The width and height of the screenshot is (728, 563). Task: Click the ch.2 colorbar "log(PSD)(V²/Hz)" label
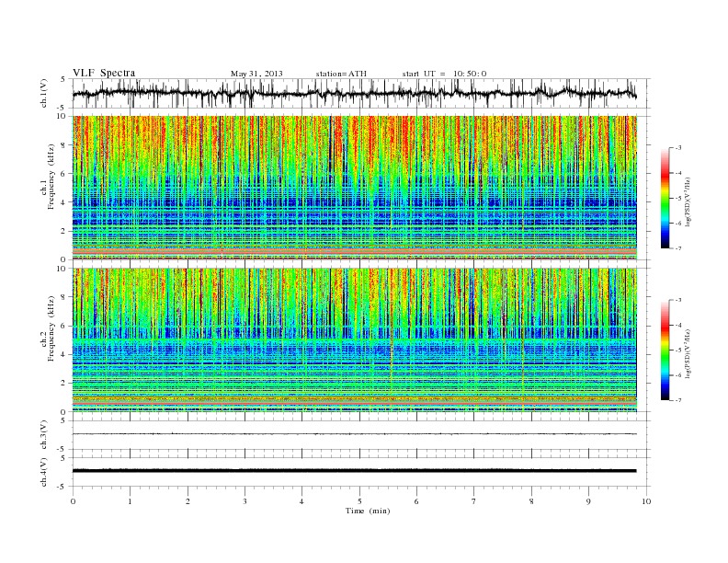pyautogui.click(x=688, y=353)
